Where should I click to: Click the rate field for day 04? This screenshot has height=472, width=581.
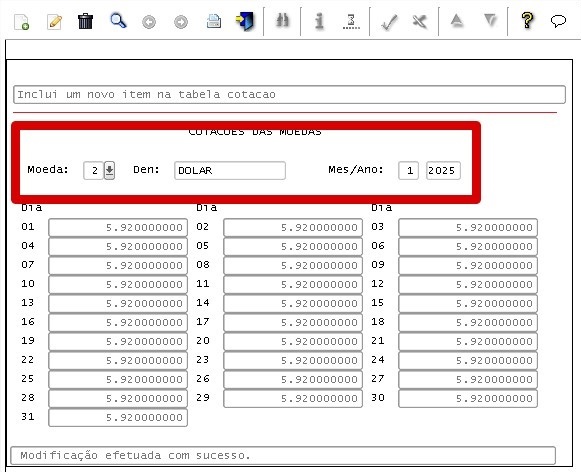(x=118, y=246)
